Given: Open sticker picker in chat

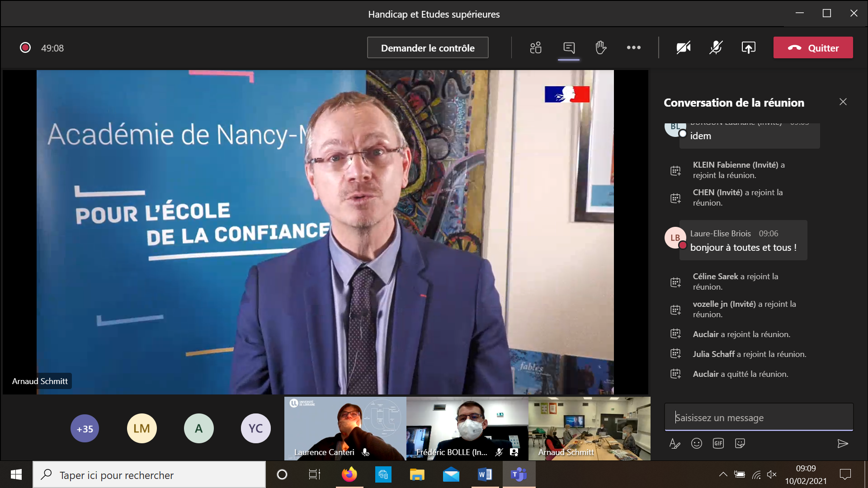Looking at the screenshot, I should [x=740, y=443].
